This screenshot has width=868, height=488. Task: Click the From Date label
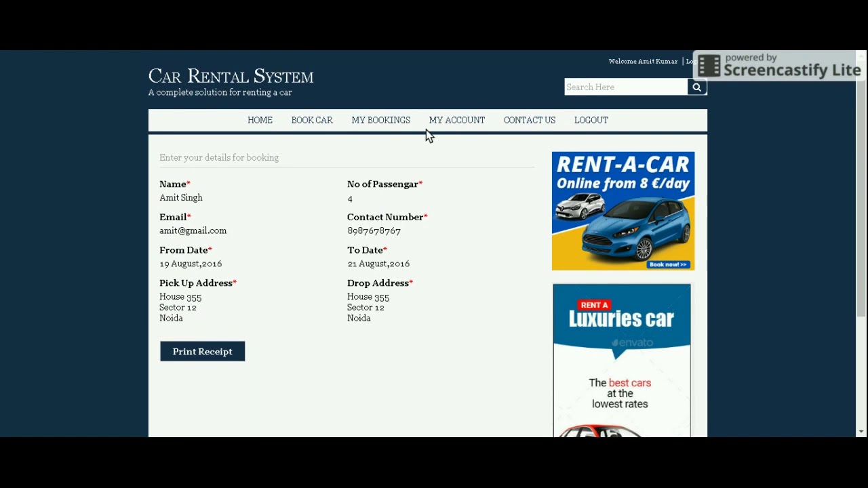click(186, 250)
